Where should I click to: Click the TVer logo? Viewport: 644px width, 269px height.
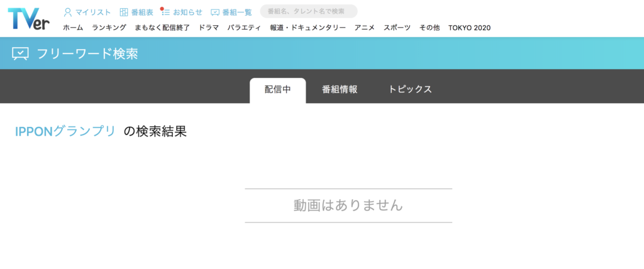click(x=29, y=18)
